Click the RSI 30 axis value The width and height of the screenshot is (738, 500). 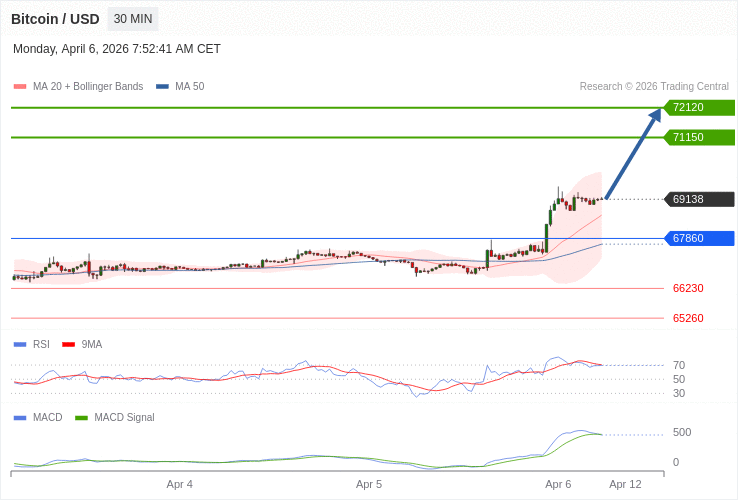(679, 393)
